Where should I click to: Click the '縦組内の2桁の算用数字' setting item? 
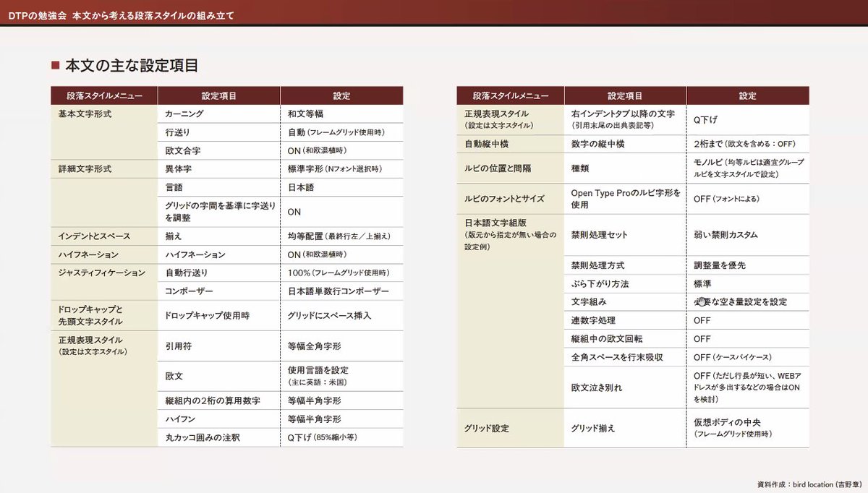coord(213,400)
